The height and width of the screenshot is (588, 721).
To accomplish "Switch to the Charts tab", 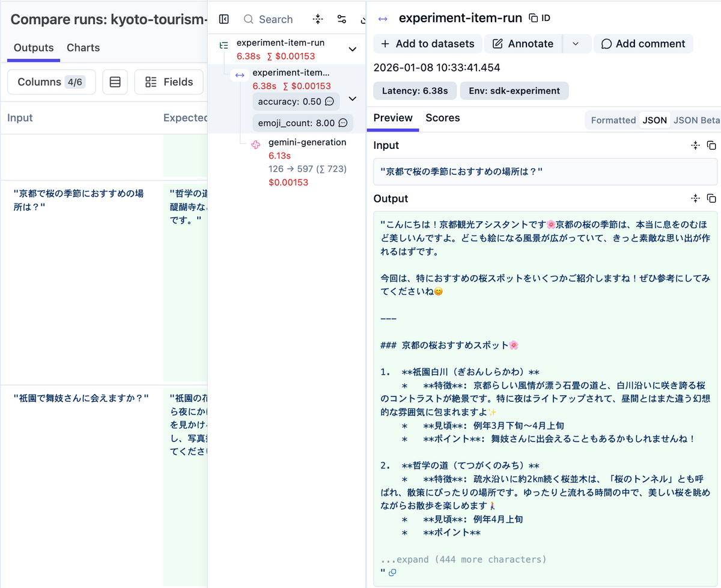I will click(83, 47).
